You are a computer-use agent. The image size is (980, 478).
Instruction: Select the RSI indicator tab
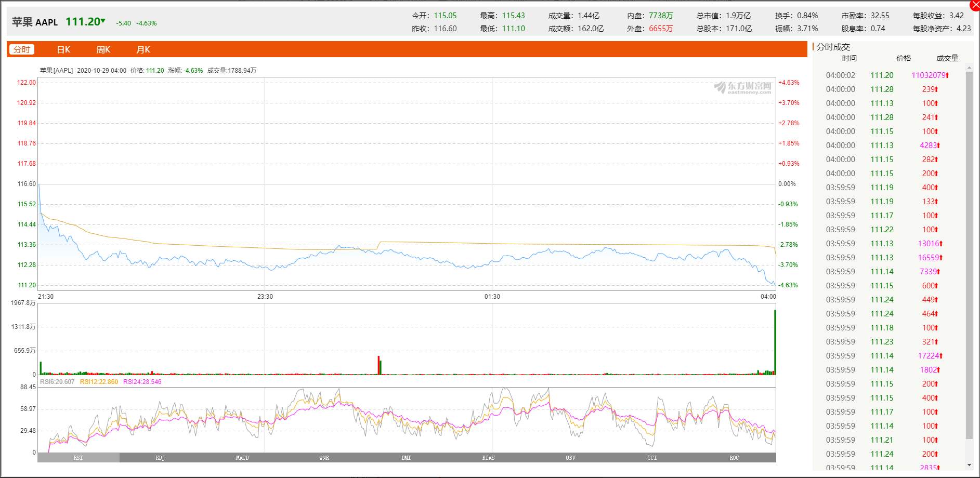[79, 458]
